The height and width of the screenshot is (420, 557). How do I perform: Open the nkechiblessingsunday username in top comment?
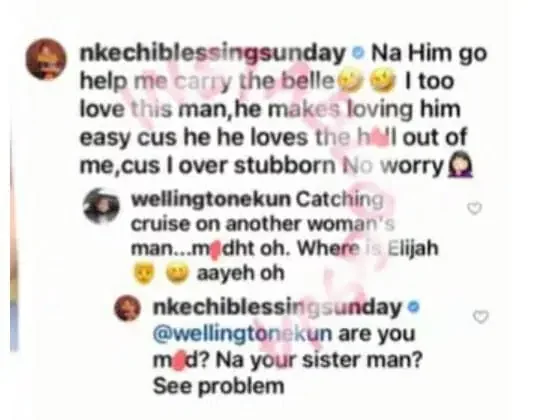click(213, 53)
